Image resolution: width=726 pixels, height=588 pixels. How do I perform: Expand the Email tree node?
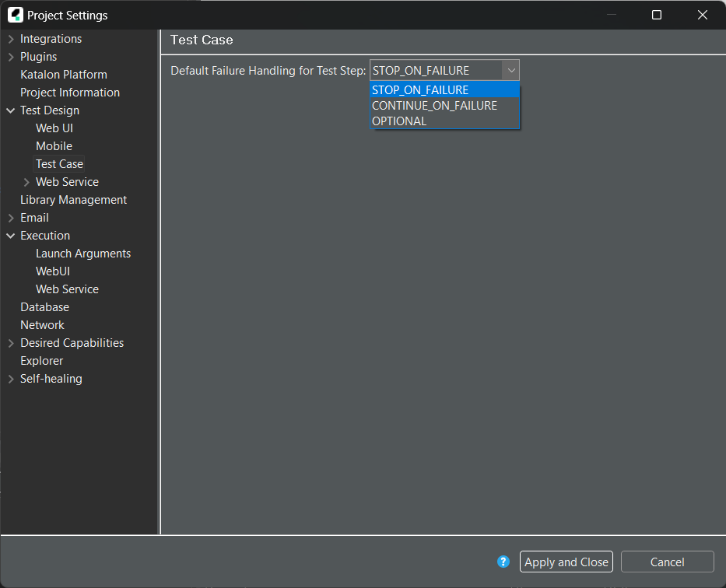(x=11, y=218)
